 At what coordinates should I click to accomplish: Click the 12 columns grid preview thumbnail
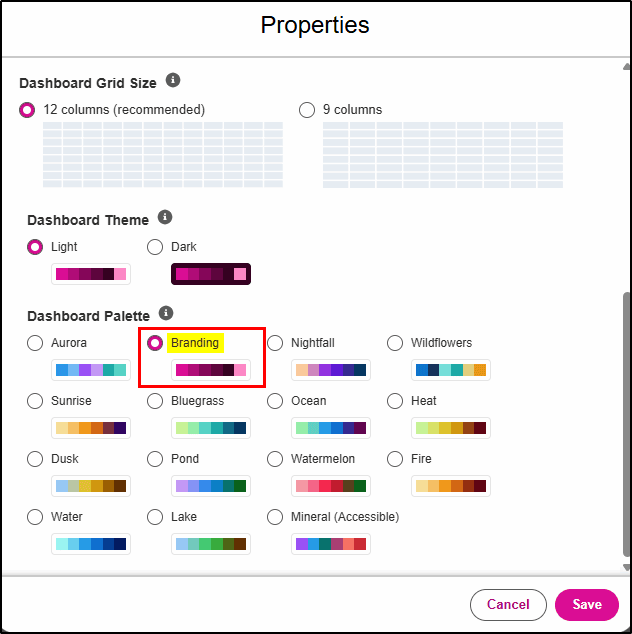click(x=163, y=154)
